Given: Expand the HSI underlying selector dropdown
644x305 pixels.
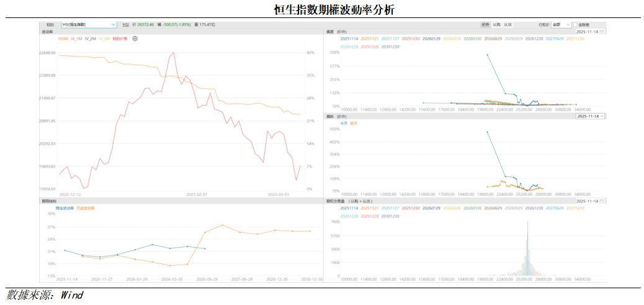Looking at the screenshot, I should pyautogui.click(x=113, y=24).
